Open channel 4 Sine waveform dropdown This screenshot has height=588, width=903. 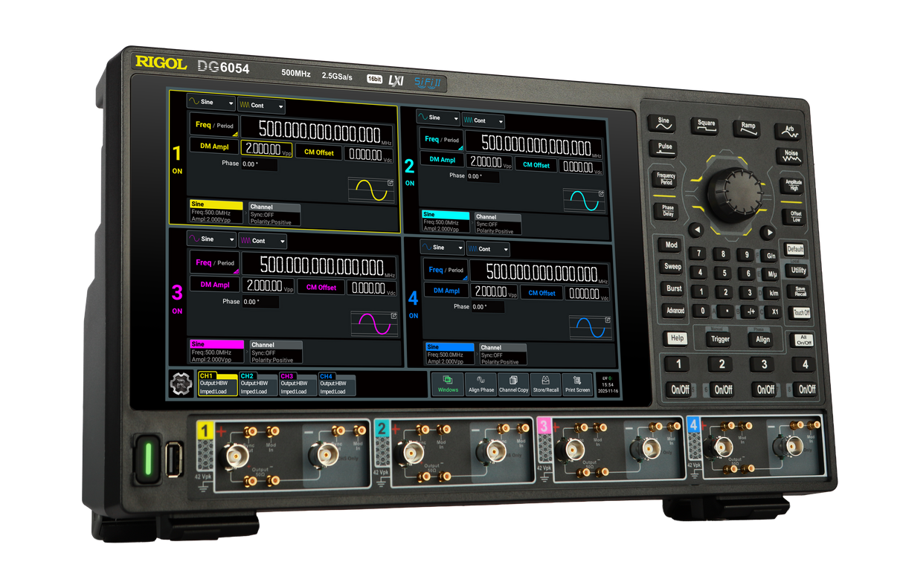pyautogui.click(x=442, y=248)
